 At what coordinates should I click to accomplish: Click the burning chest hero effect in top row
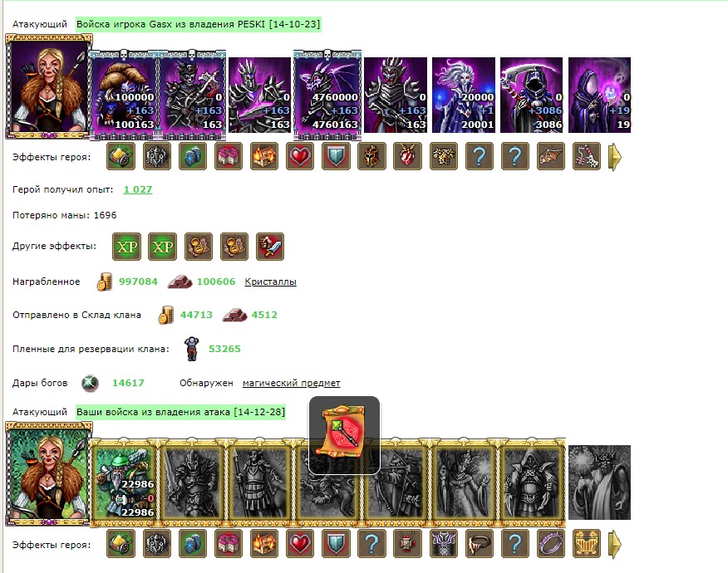point(264,156)
